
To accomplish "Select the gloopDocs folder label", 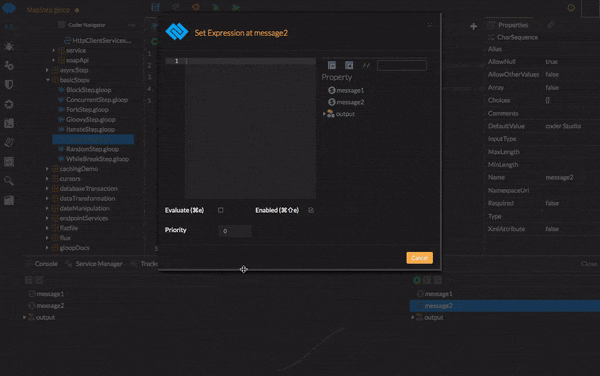I will [74, 248].
